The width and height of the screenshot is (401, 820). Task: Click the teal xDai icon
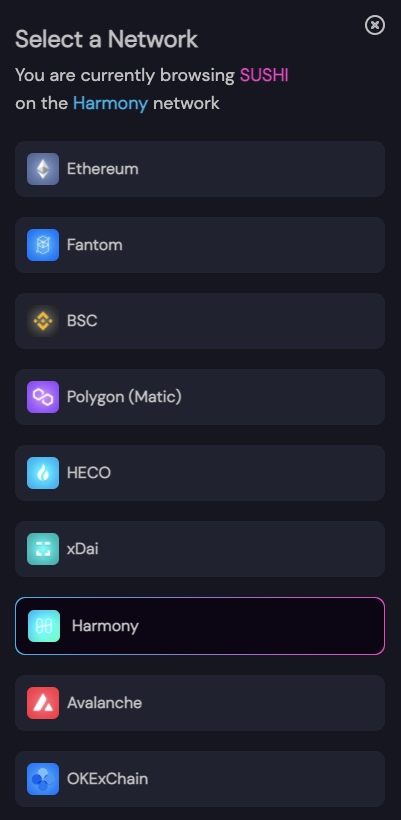pyautogui.click(x=43, y=549)
